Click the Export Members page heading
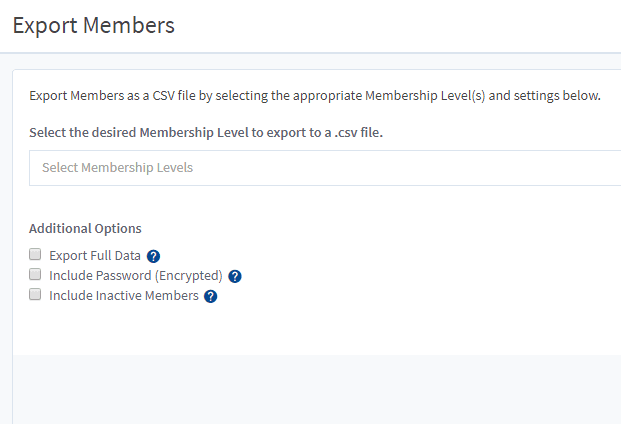 tap(94, 25)
